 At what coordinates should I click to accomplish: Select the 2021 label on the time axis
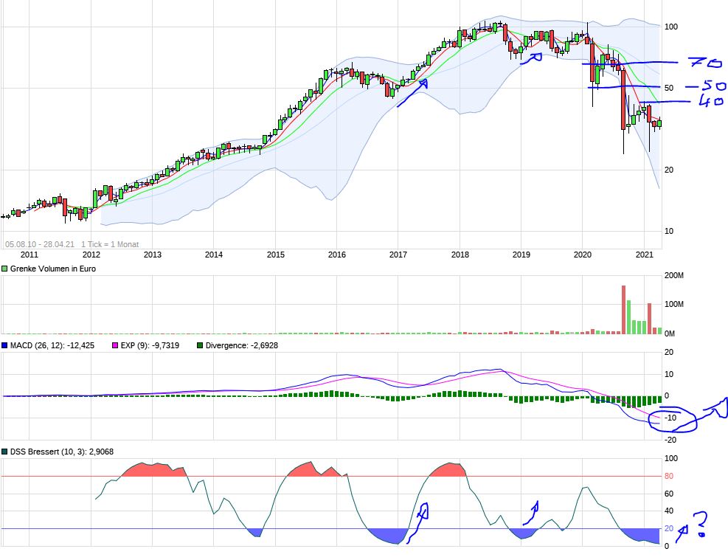645,255
